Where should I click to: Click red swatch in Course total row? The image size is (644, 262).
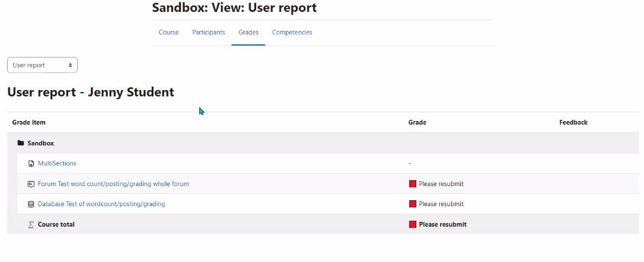tap(413, 224)
